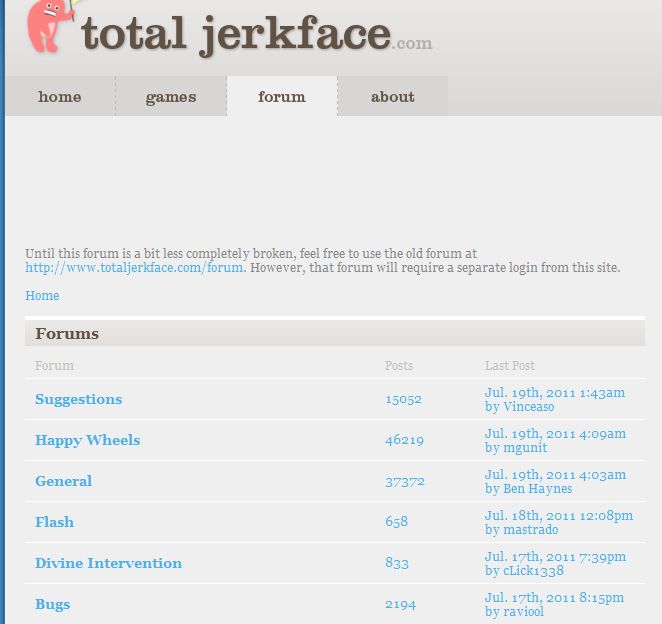Click Happy Wheels post count 46219
The image size is (662, 624).
coord(404,440)
